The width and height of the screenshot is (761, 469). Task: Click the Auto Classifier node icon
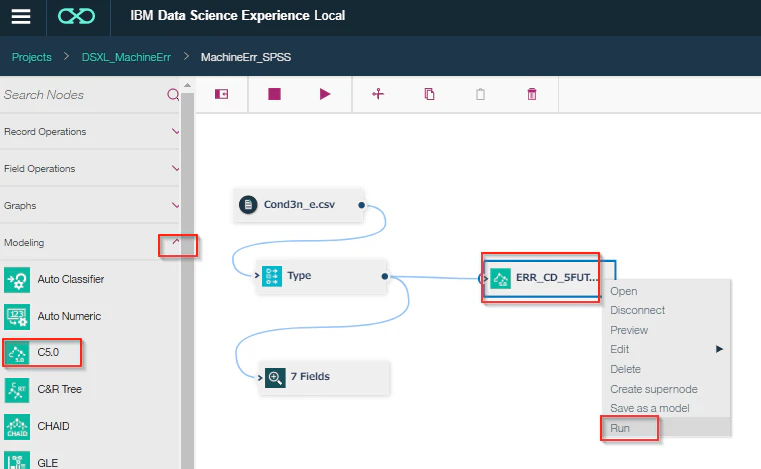(x=17, y=280)
